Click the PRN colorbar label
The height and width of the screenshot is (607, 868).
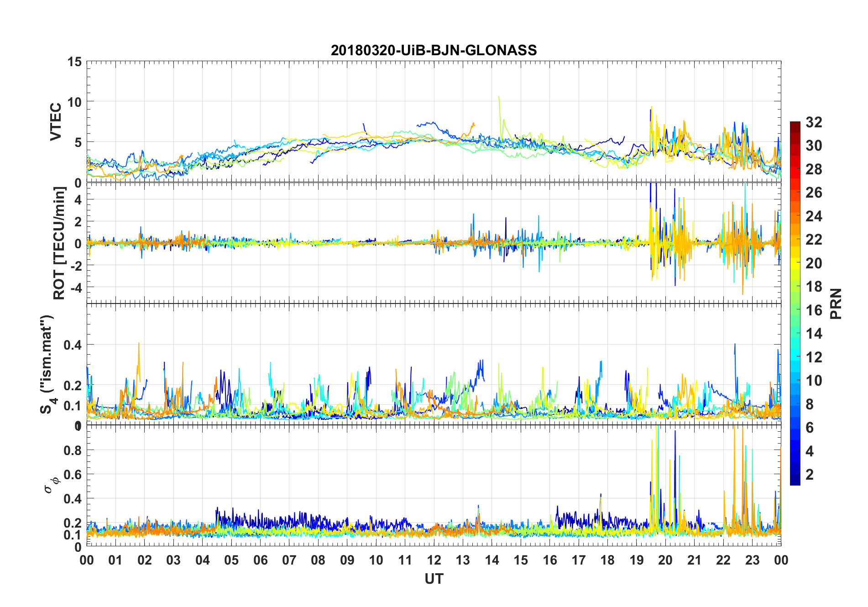[836, 303]
